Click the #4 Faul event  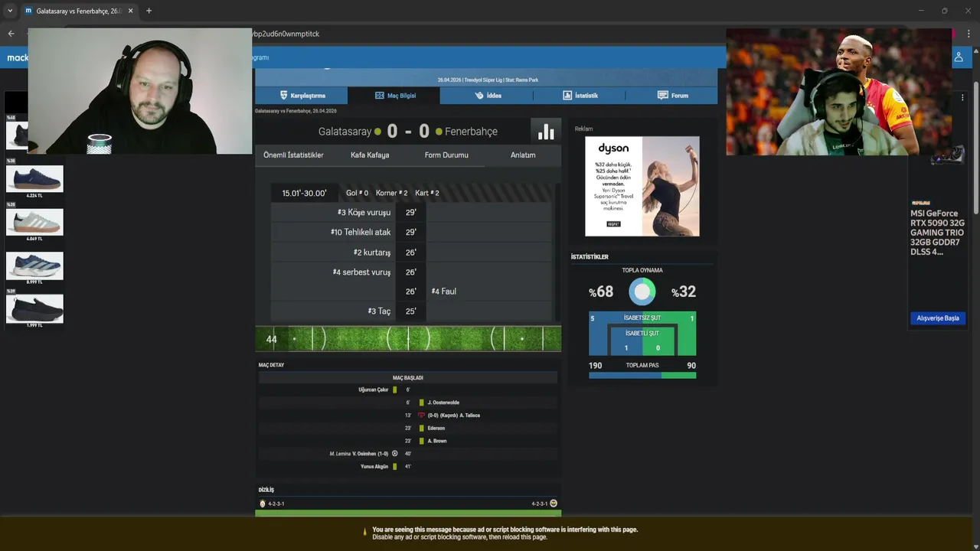click(x=444, y=292)
